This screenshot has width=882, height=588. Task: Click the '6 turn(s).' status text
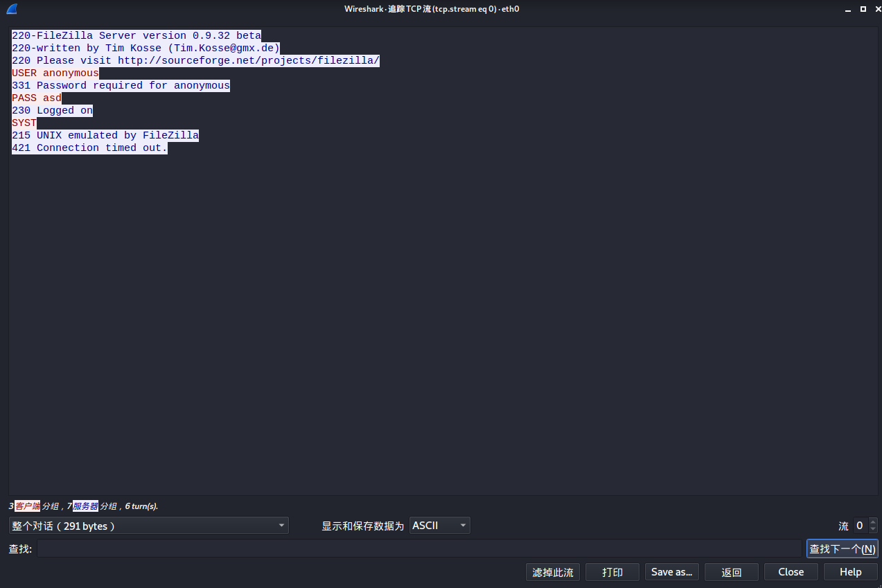pos(141,506)
